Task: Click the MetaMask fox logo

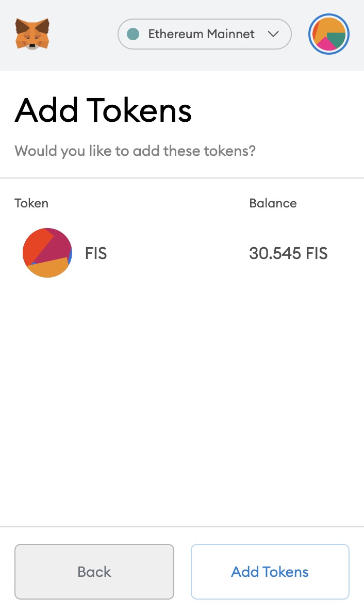Action: tap(32, 34)
